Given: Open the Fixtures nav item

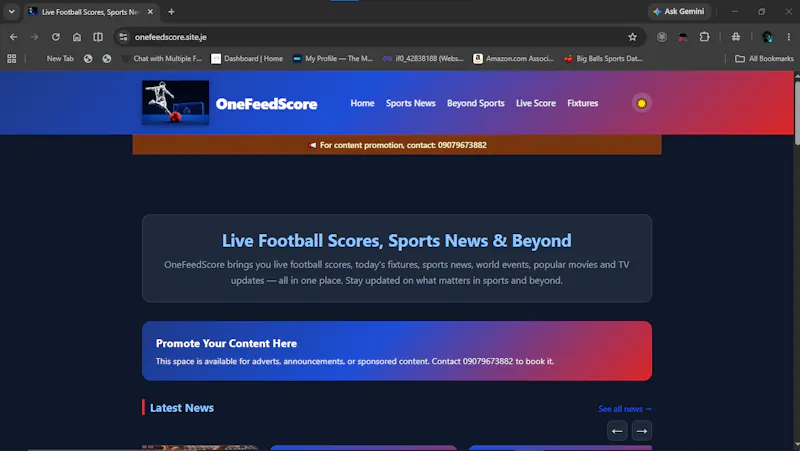Looking at the screenshot, I should 583,103.
